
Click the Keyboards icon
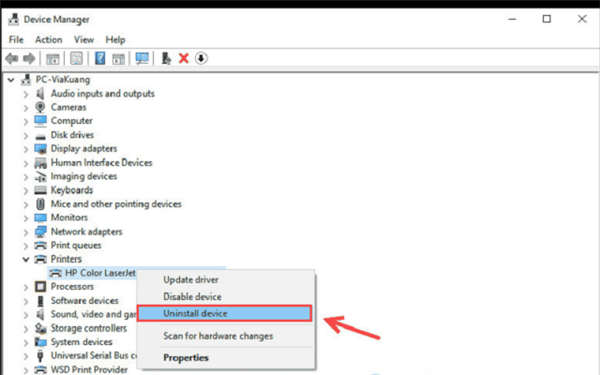tap(40, 190)
